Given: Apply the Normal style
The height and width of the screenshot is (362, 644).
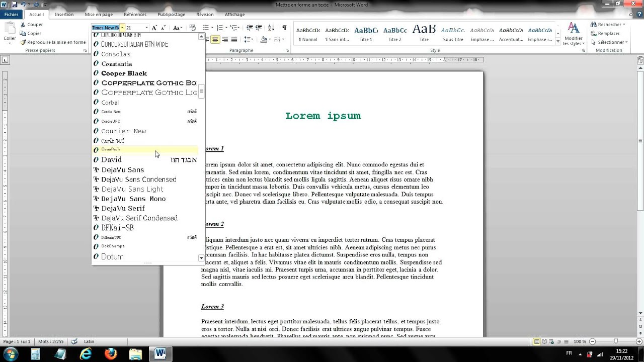Looking at the screenshot, I should [x=308, y=34].
